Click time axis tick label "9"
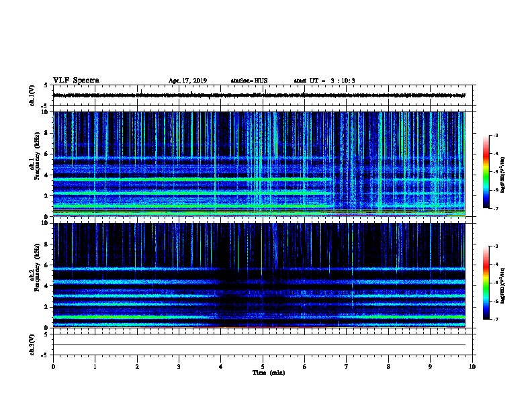This screenshot has height=411, width=532. [x=430, y=366]
